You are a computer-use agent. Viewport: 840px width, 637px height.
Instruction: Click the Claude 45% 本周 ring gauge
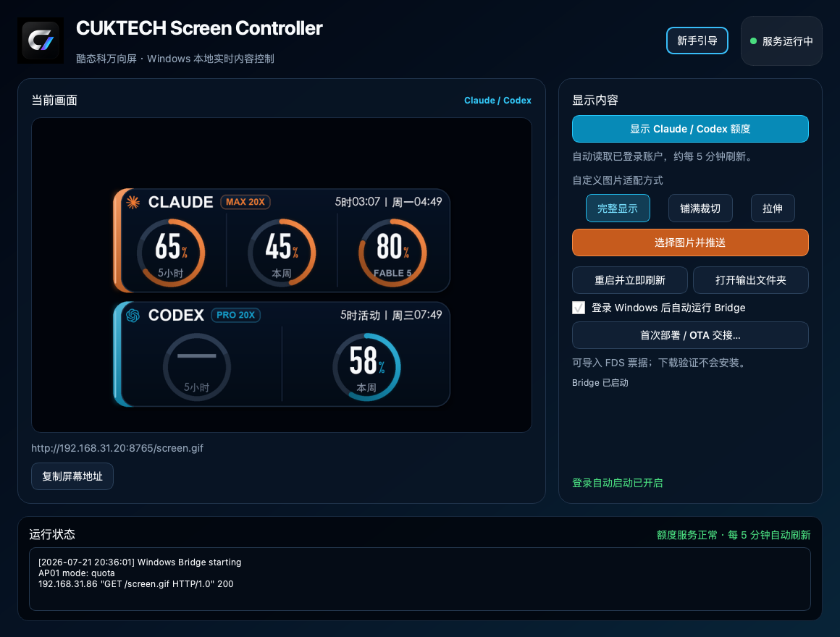click(282, 253)
